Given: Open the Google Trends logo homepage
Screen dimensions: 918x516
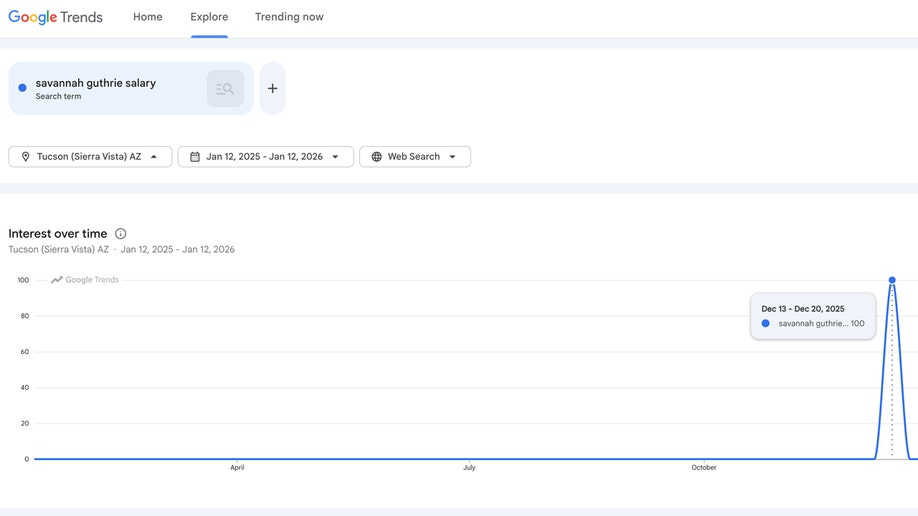Looking at the screenshot, I should [56, 17].
